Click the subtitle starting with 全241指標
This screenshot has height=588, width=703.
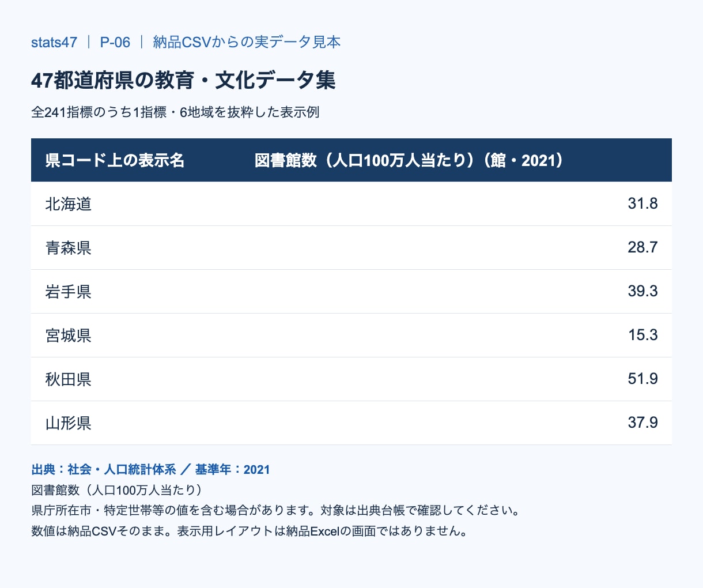175,112
